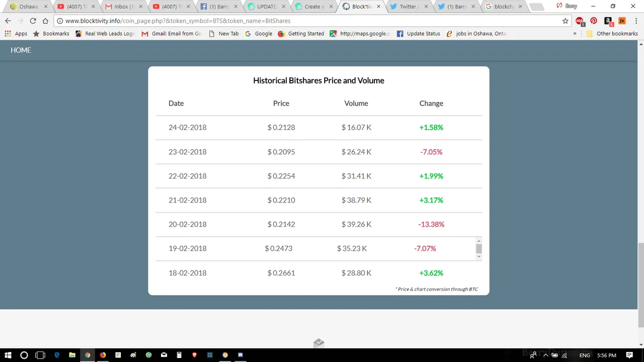The height and width of the screenshot is (362, 644).
Task: Open the browser home page icon
Action: point(45,21)
